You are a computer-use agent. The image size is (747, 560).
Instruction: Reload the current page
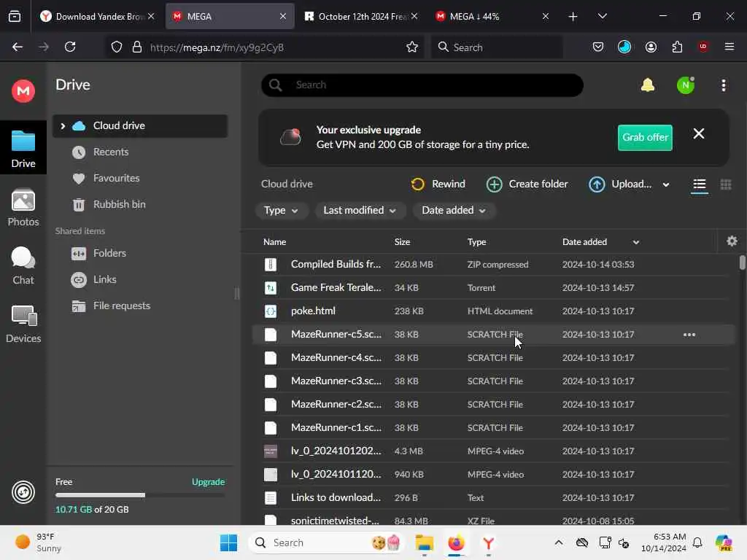click(x=70, y=47)
